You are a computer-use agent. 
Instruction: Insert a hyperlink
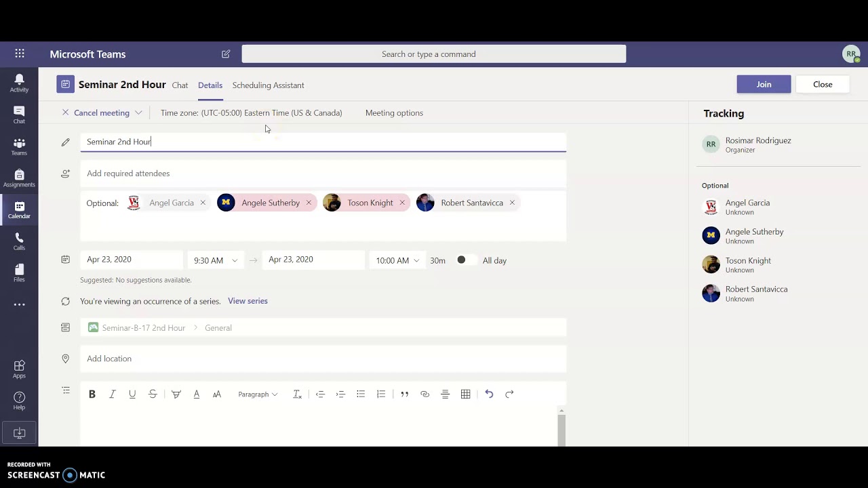425,394
